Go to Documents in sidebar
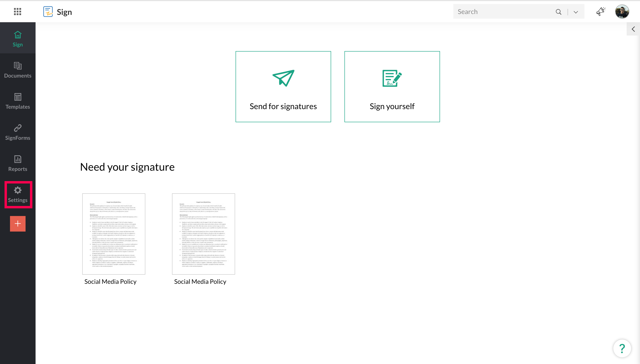The image size is (640, 364). pos(18,70)
